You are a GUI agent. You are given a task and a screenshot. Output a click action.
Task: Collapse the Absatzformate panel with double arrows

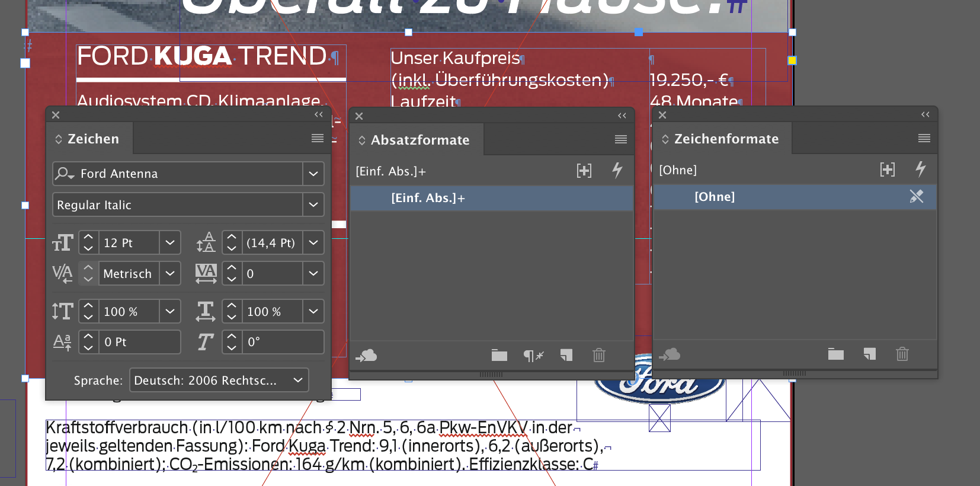click(x=622, y=116)
